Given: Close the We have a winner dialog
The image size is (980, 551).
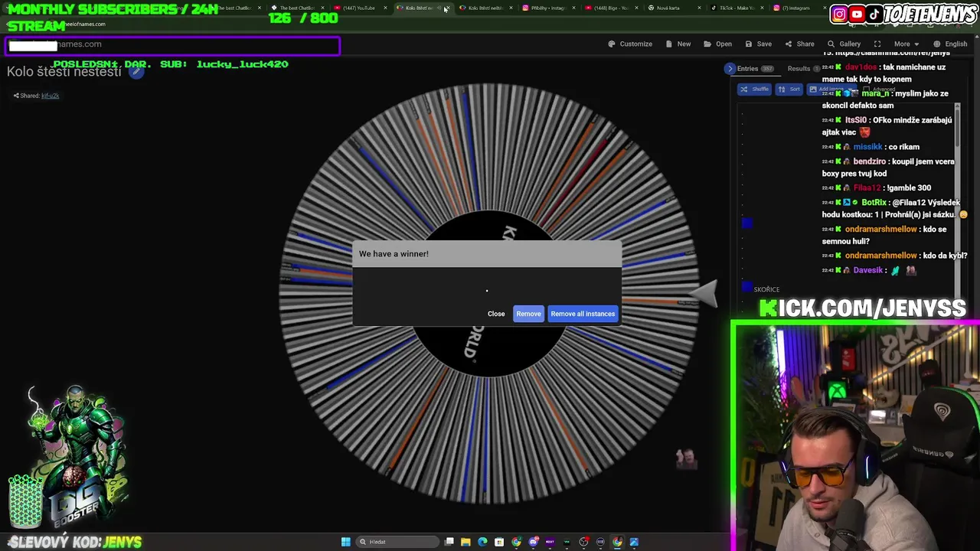Looking at the screenshot, I should coord(496,314).
